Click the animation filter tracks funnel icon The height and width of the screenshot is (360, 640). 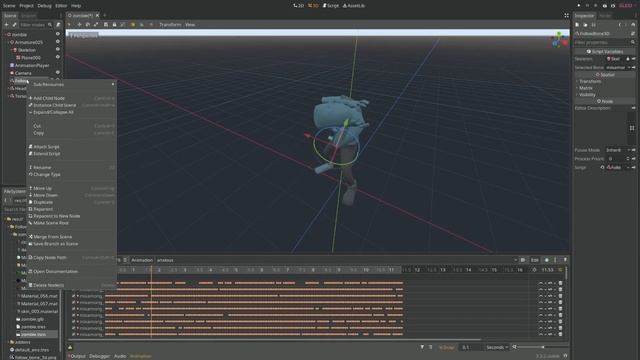pyautogui.click(x=422, y=347)
